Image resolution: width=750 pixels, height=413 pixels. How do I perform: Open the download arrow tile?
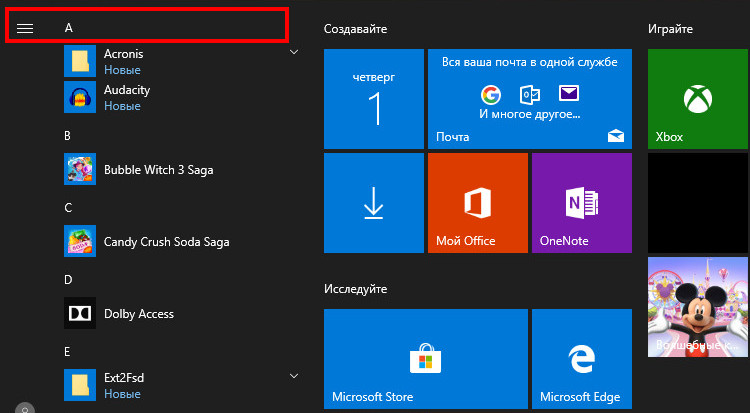[x=374, y=203]
